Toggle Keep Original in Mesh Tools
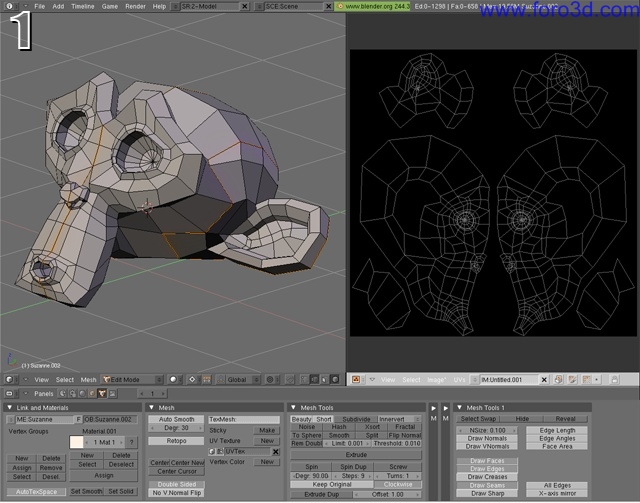 332,484
